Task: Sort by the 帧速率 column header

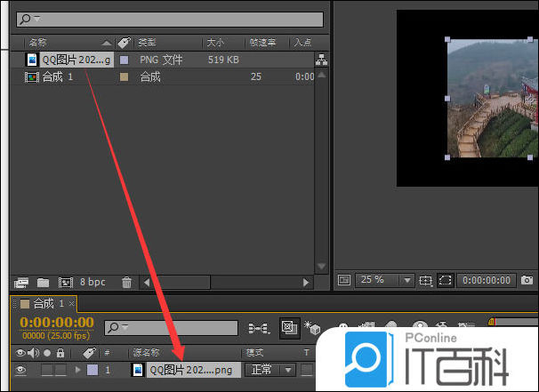Action: click(x=262, y=43)
